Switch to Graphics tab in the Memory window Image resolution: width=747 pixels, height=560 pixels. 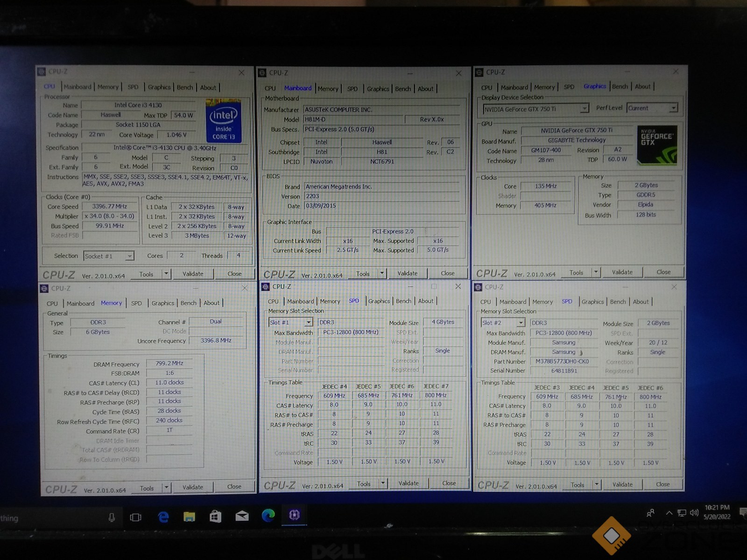tap(162, 303)
